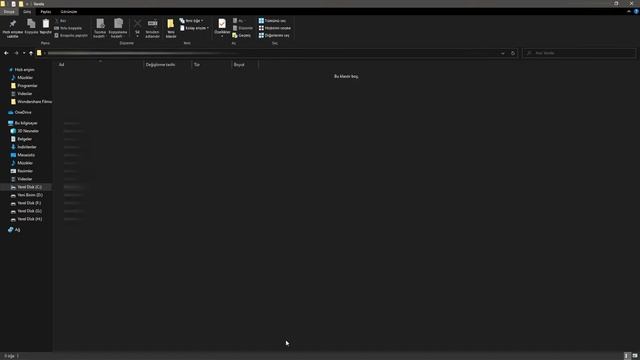Open the address bar history dropdown
This screenshot has width=640, height=360.
503,53
